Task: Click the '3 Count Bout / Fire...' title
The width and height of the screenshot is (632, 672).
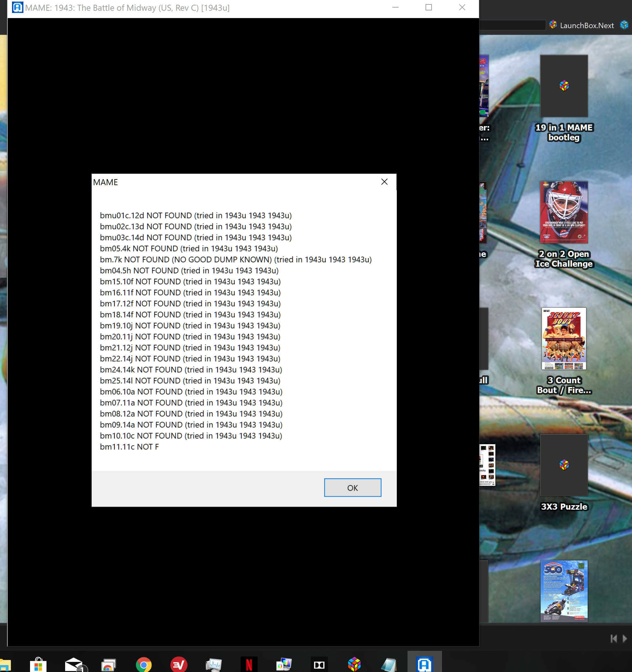Action: pos(564,385)
